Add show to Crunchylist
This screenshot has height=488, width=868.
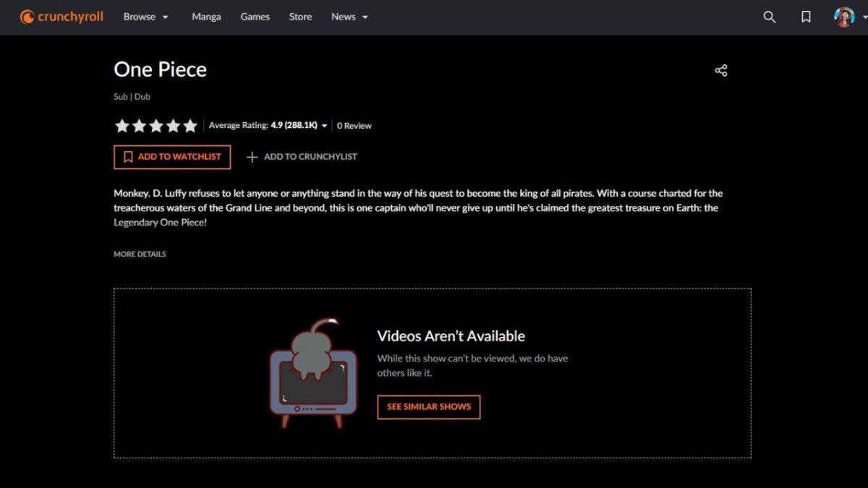[302, 157]
